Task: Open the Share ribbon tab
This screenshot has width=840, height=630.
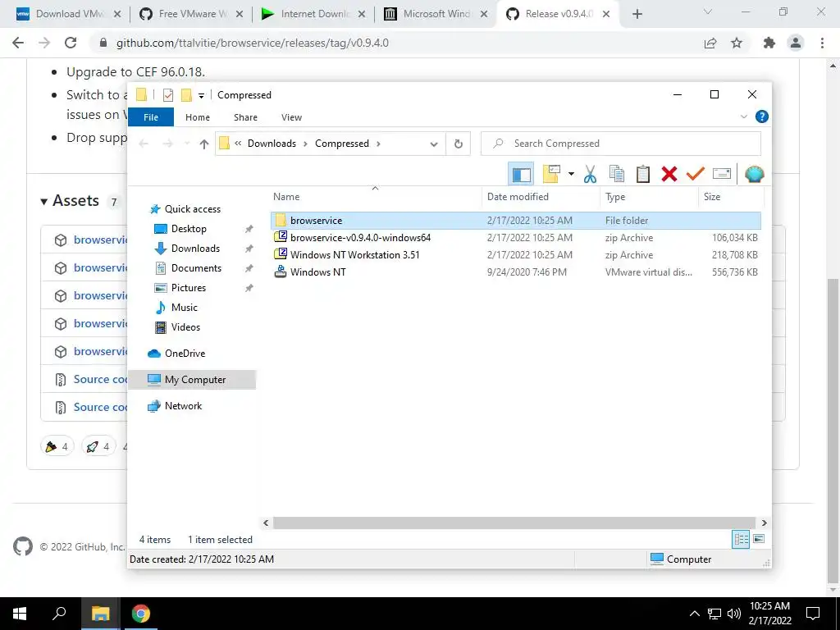Action: coord(245,117)
